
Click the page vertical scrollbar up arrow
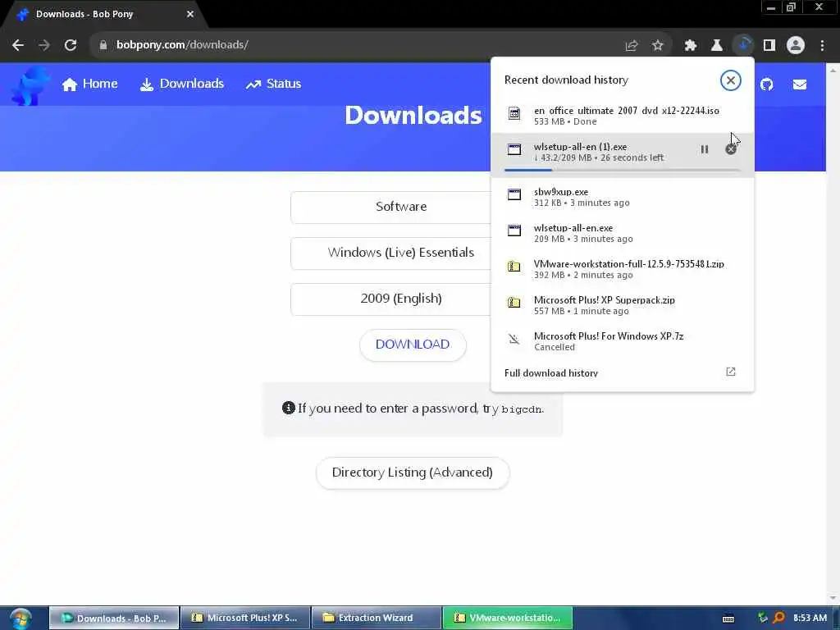pyautogui.click(x=833, y=70)
